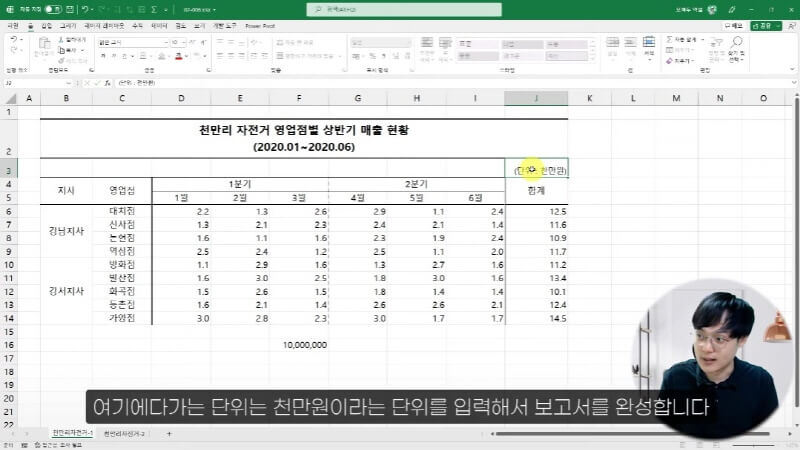Click the Paste clipboard icon
Viewport: 800px width, 450px height.
(44, 44)
